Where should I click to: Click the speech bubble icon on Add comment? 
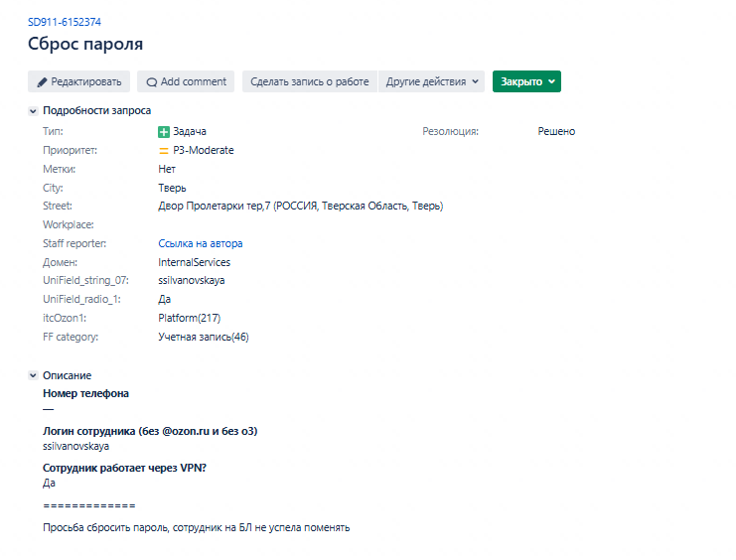152,82
